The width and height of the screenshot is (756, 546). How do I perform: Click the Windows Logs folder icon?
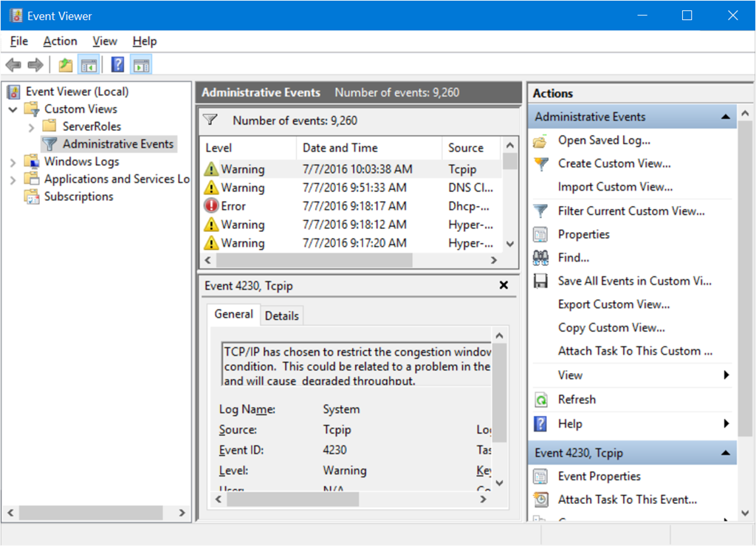(x=32, y=161)
